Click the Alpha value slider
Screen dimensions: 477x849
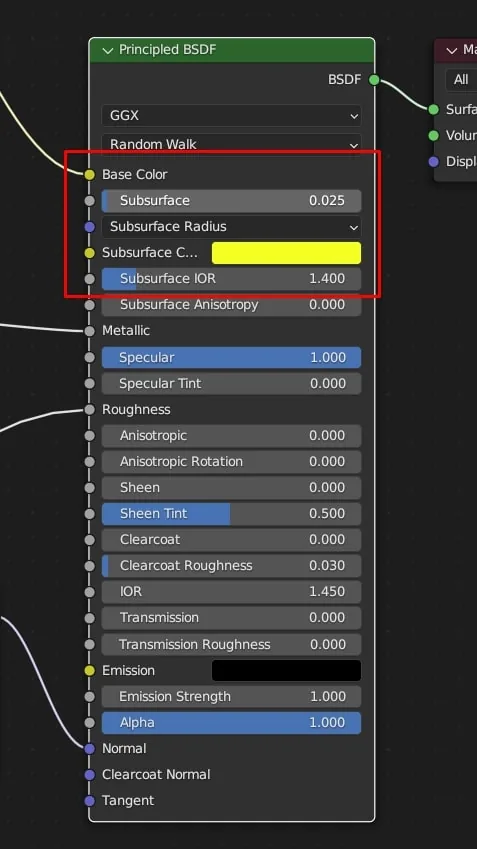[x=231, y=722]
